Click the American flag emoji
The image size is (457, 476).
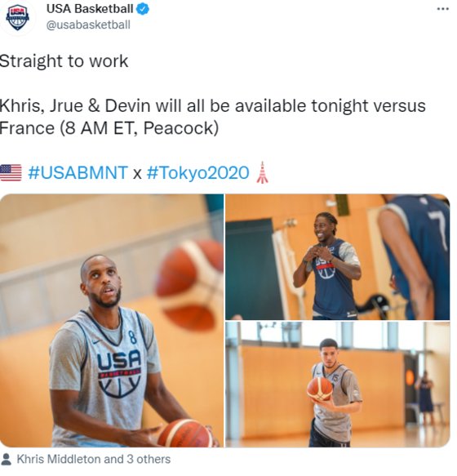coord(11,172)
